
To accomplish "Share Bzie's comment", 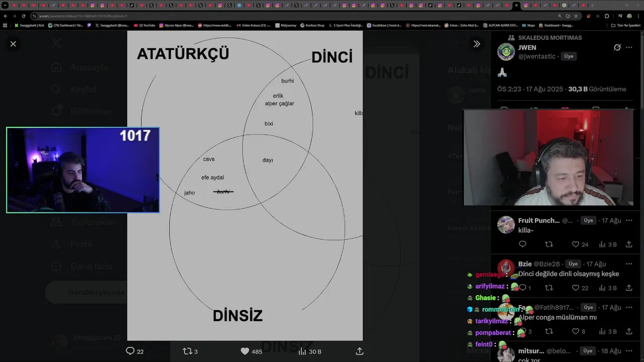I will click(x=629, y=288).
